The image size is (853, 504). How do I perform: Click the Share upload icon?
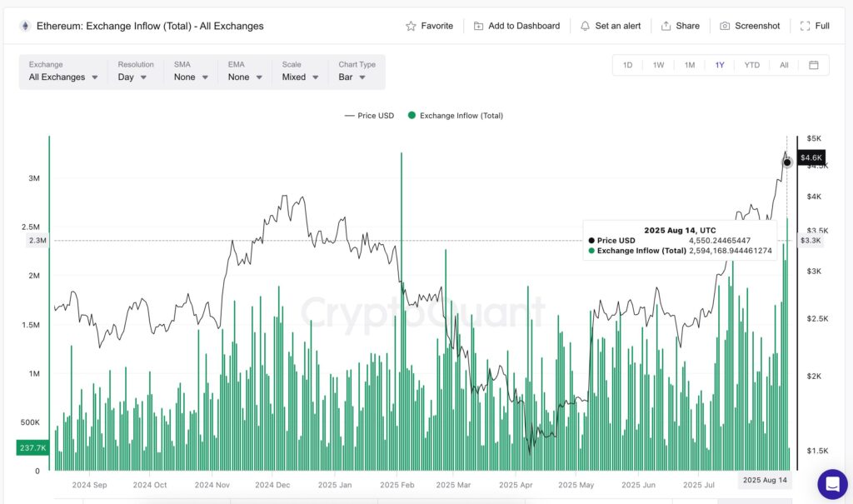click(x=667, y=26)
